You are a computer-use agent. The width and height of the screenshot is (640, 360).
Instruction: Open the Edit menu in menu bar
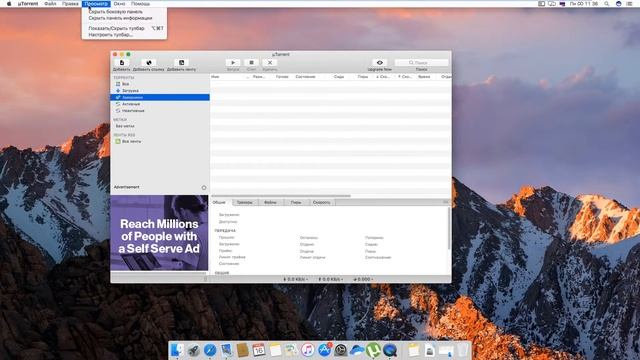[70, 4]
